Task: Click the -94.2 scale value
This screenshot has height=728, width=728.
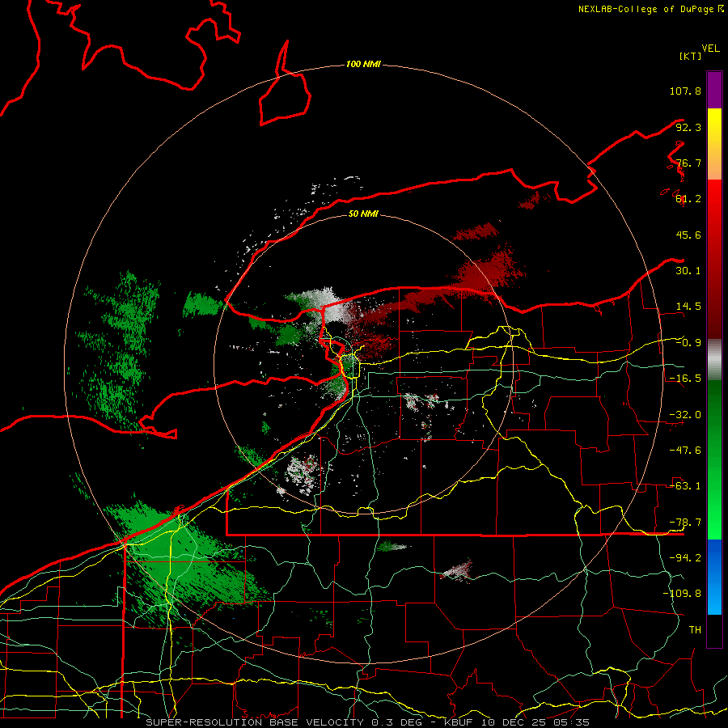Action: pos(685,557)
